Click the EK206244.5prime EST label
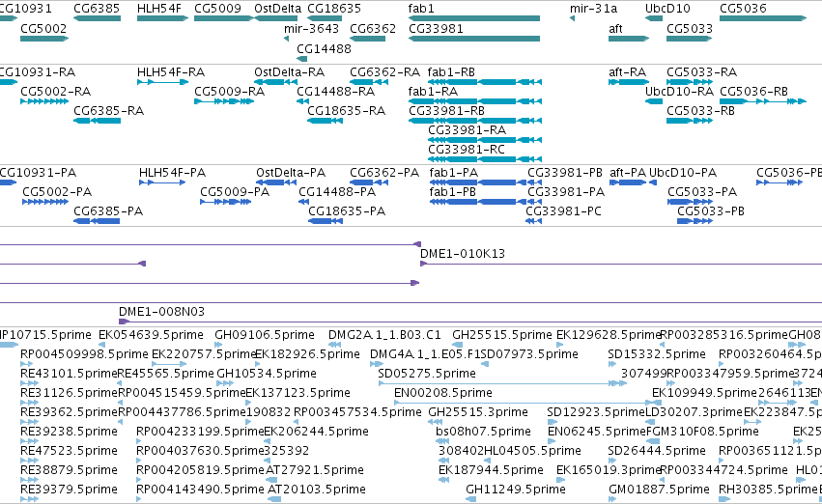Screen dimensions: 822x504 (317, 432)
